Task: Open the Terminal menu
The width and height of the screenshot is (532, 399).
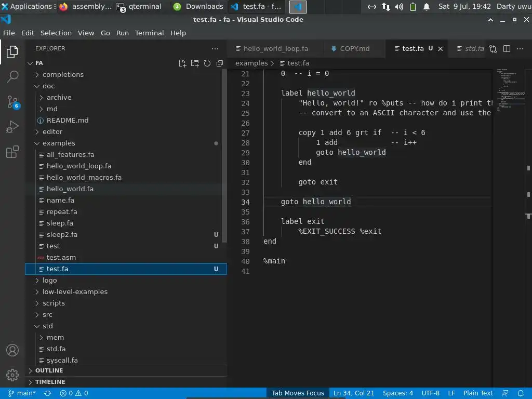Action: coord(149,33)
